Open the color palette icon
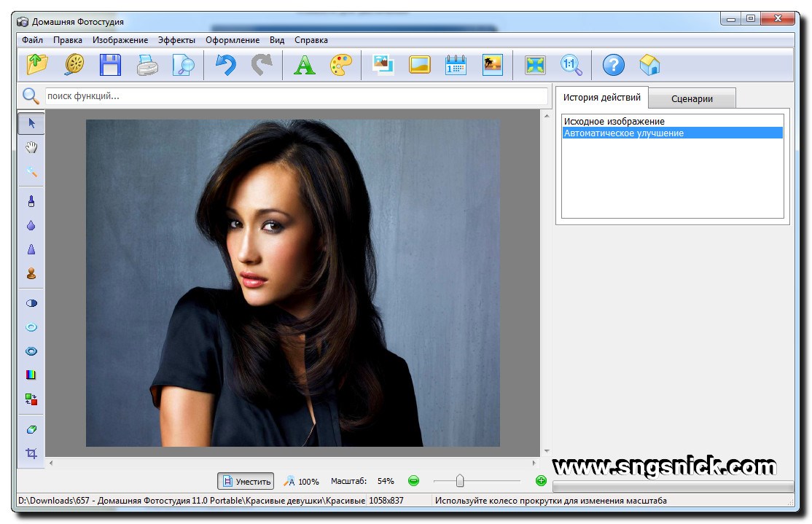Screen dimensions: 812x524 340,66
